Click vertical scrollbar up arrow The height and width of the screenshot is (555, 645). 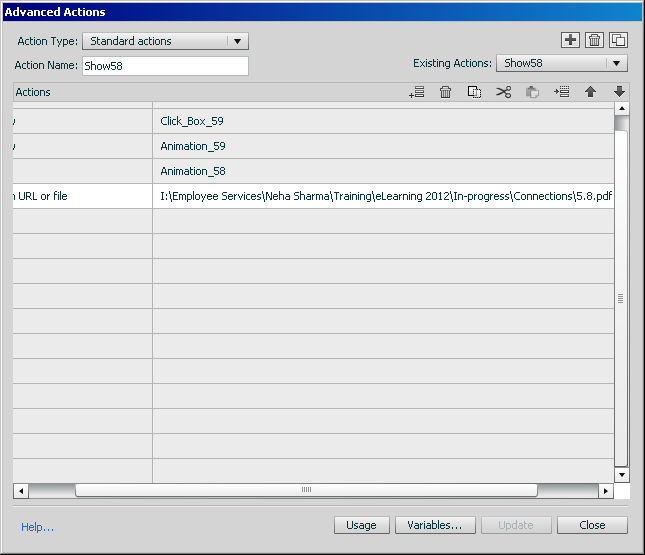point(622,109)
